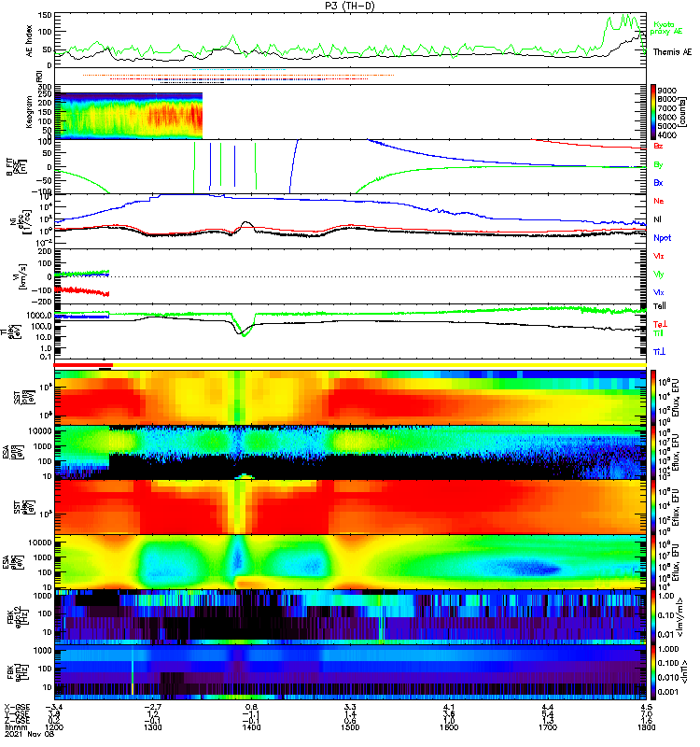
Task: Click the Keogram counts colorbar
Action: click(653, 112)
